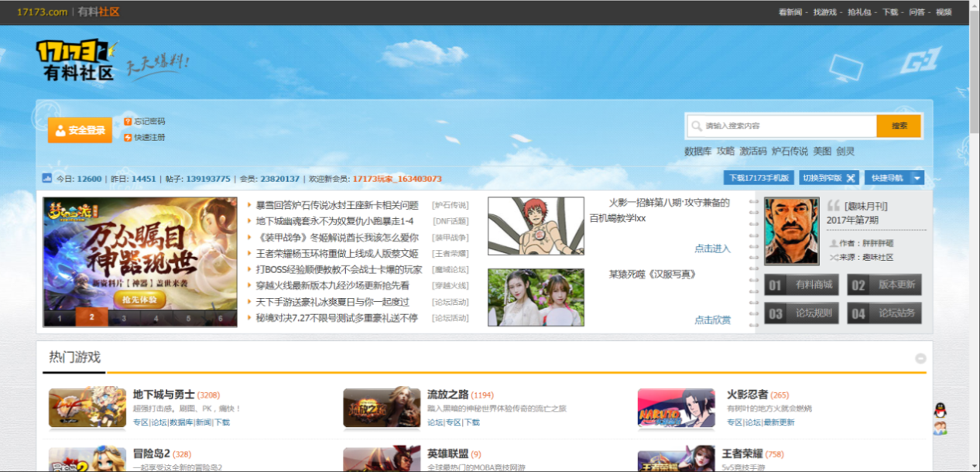Click the 美图 hot search keyword
This screenshot has width=980, height=472.
click(822, 152)
